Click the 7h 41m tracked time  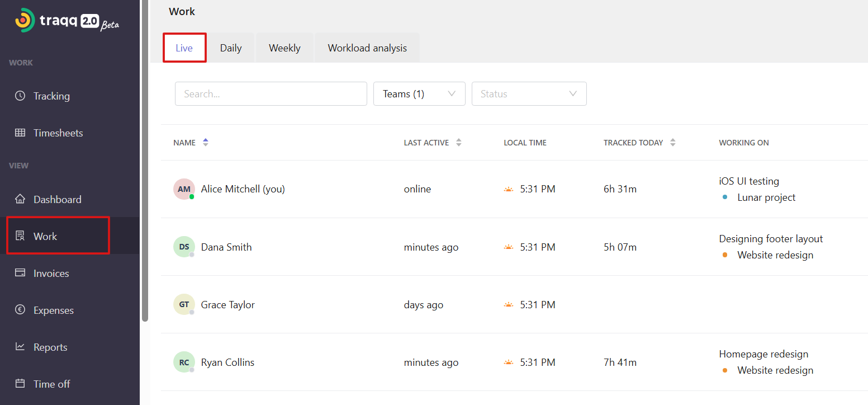[620, 362]
